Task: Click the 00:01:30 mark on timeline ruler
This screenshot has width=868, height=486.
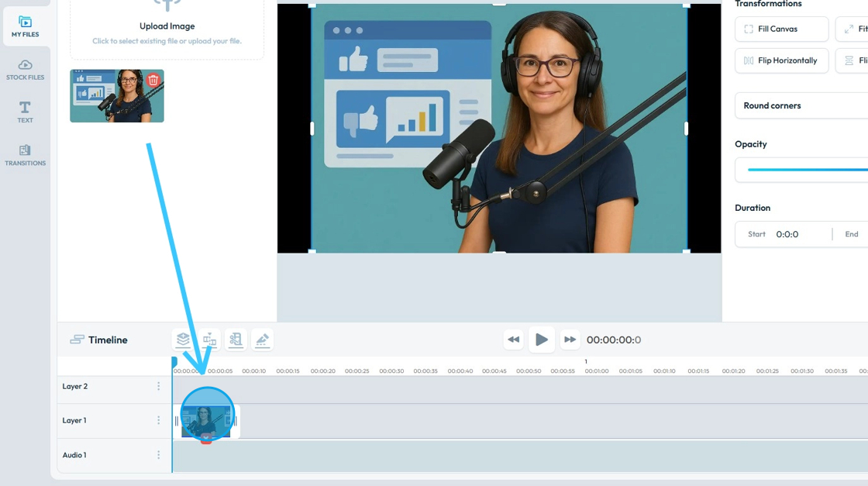Action: click(x=801, y=371)
